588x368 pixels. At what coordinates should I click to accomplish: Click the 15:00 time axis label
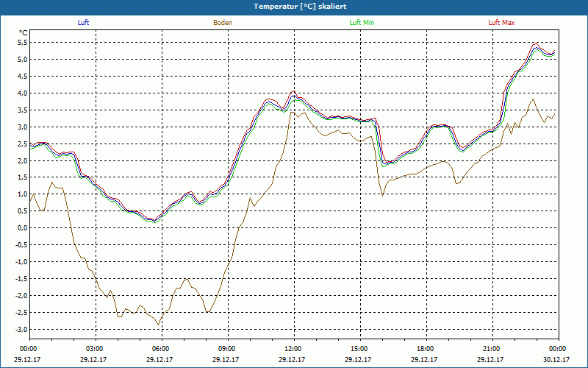pos(360,349)
